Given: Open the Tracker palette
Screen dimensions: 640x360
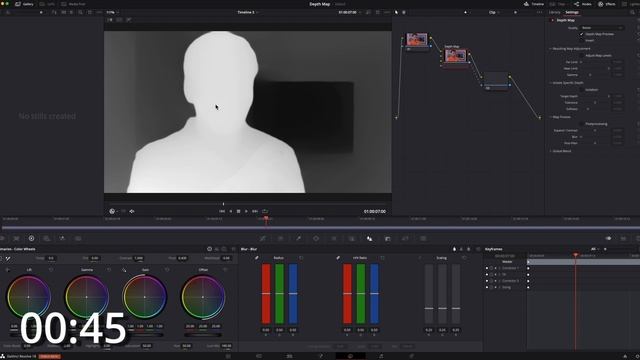Looking at the screenshot, I should (x=334, y=238).
